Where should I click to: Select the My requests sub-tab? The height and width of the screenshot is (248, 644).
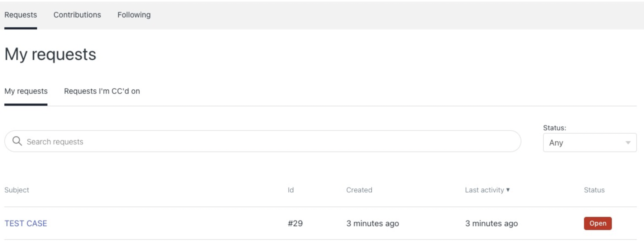(26, 91)
